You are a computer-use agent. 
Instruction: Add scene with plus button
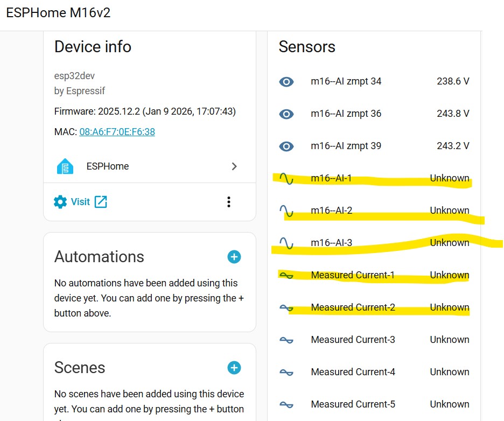[234, 368]
